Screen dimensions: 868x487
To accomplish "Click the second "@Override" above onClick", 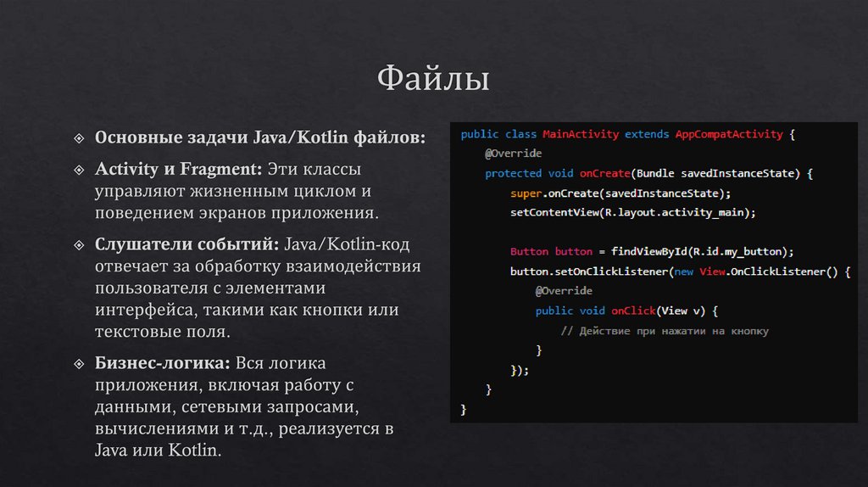I will 564,291.
